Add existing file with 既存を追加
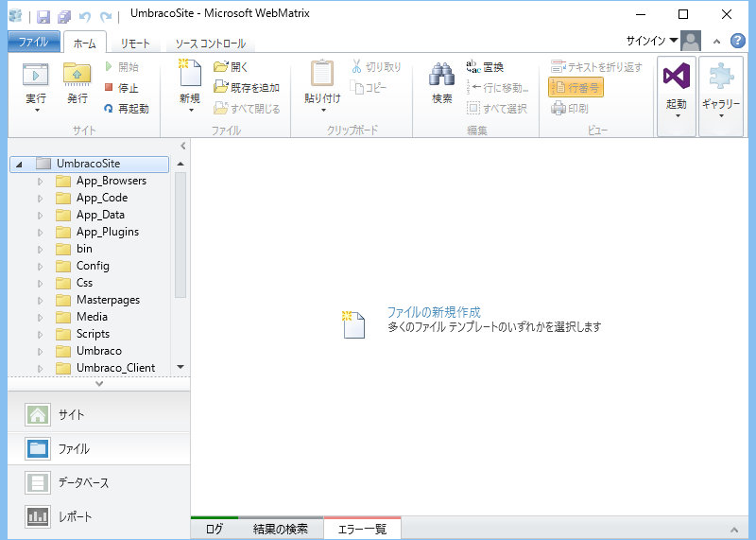Screen dimensions: 756x540 point(247,87)
